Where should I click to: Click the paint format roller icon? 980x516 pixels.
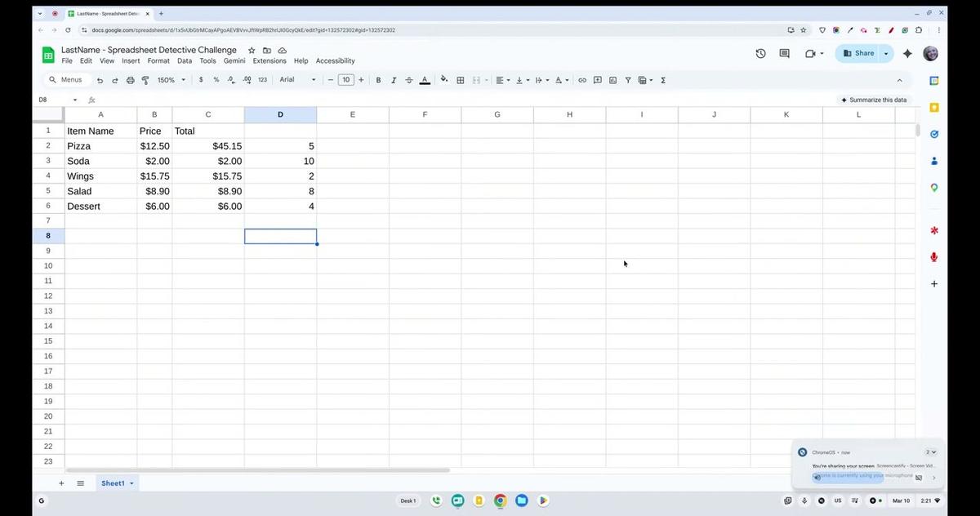(145, 80)
